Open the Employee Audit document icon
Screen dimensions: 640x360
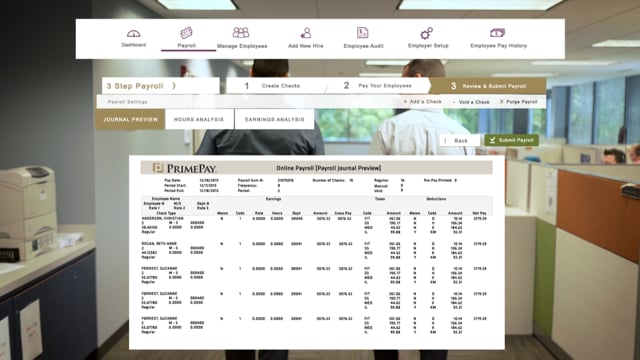coord(362,33)
